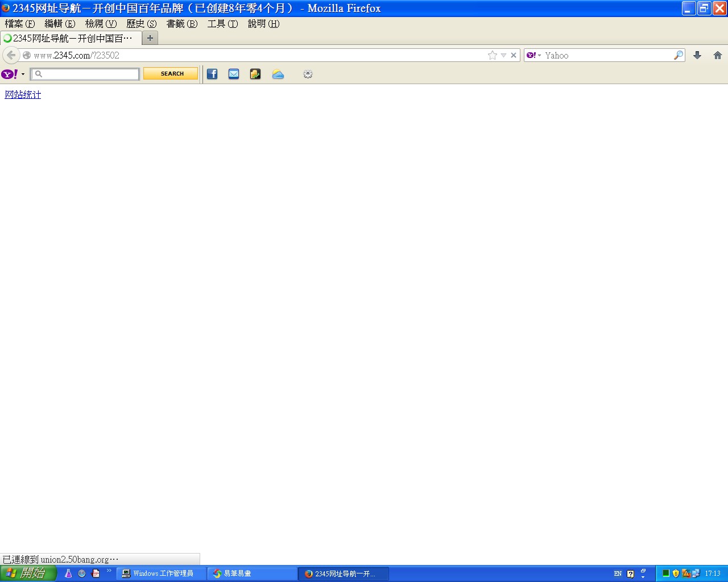
Task: Click the 网站统计 link
Action: 23,94
